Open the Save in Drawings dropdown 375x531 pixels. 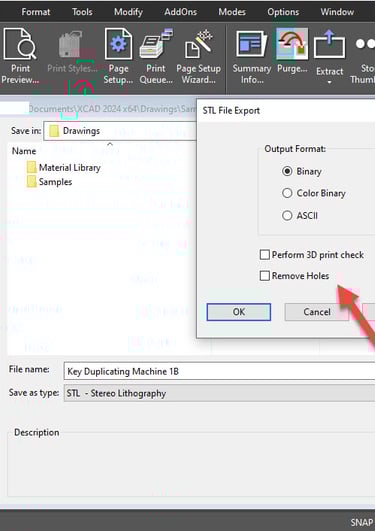[120, 131]
